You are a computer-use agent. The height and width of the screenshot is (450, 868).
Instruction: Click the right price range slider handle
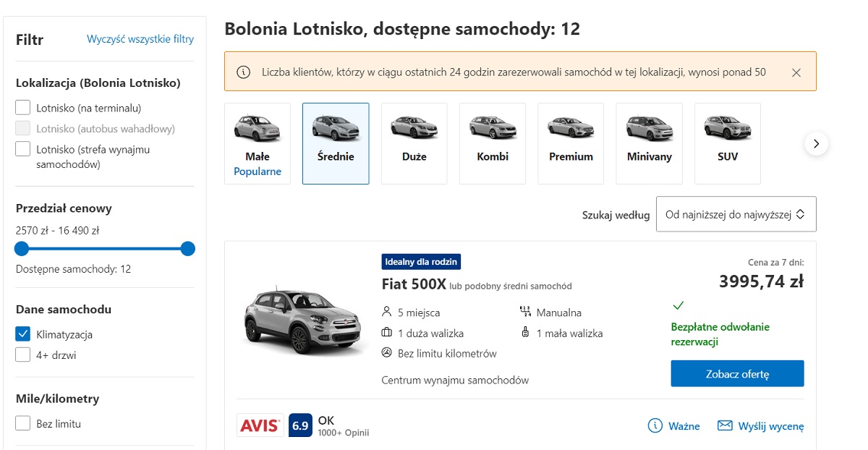[x=188, y=249]
